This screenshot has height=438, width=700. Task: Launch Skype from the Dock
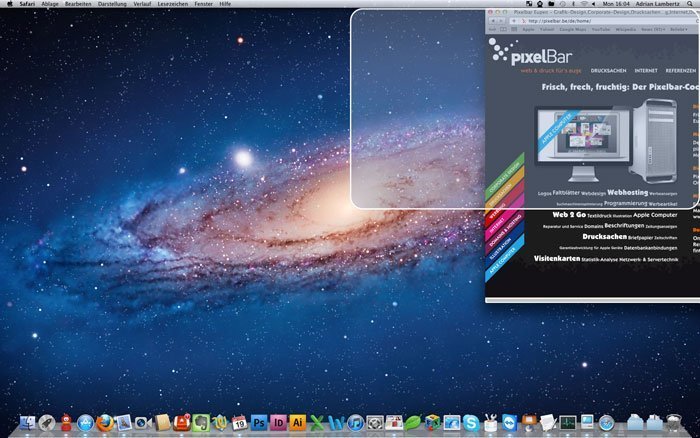(x=471, y=422)
